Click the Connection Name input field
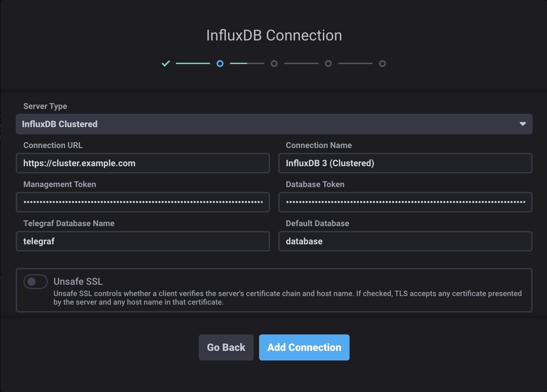Image resolution: width=547 pixels, height=392 pixels. [x=405, y=163]
